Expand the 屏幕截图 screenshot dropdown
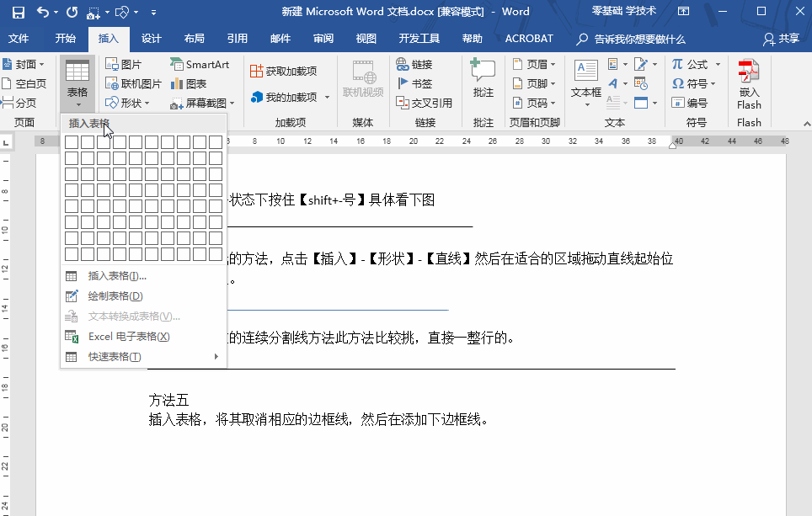This screenshot has height=516, width=812. [x=232, y=103]
